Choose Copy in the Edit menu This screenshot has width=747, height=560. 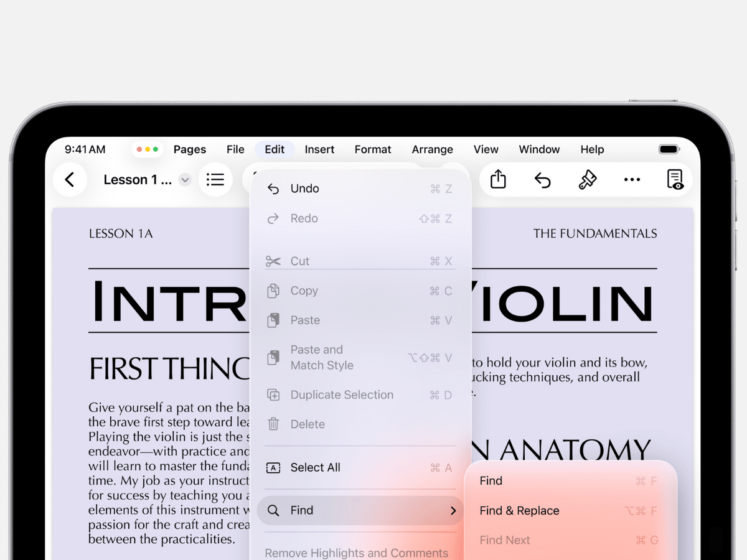point(360,291)
